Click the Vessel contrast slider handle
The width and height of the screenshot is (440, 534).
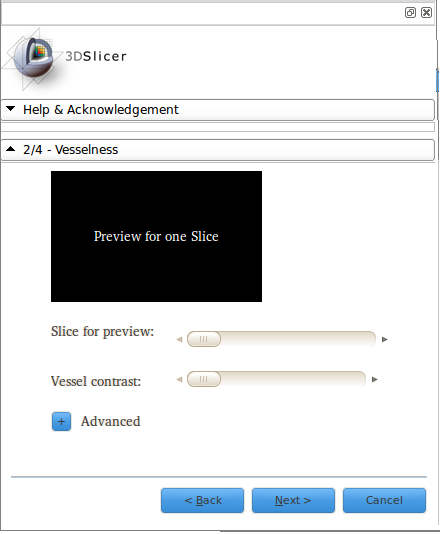[x=204, y=379]
